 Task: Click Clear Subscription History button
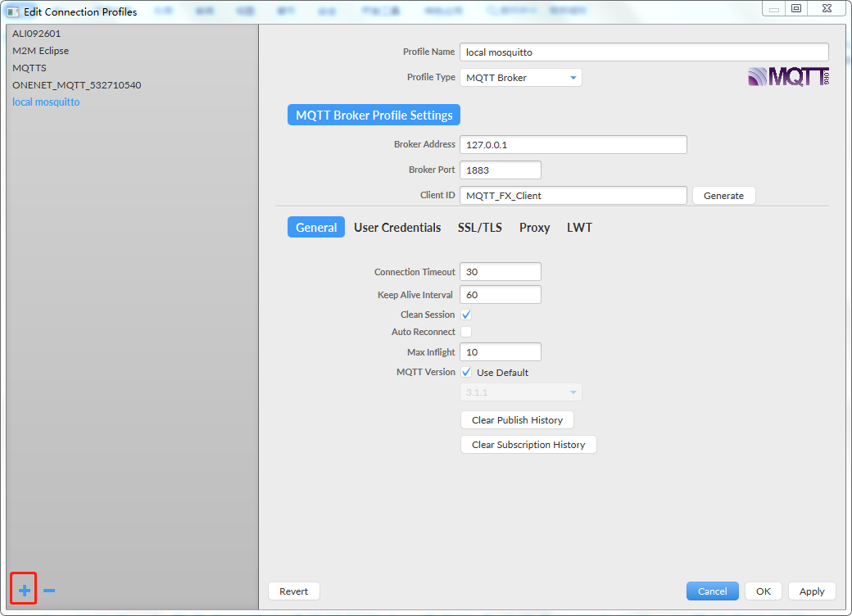tap(528, 444)
